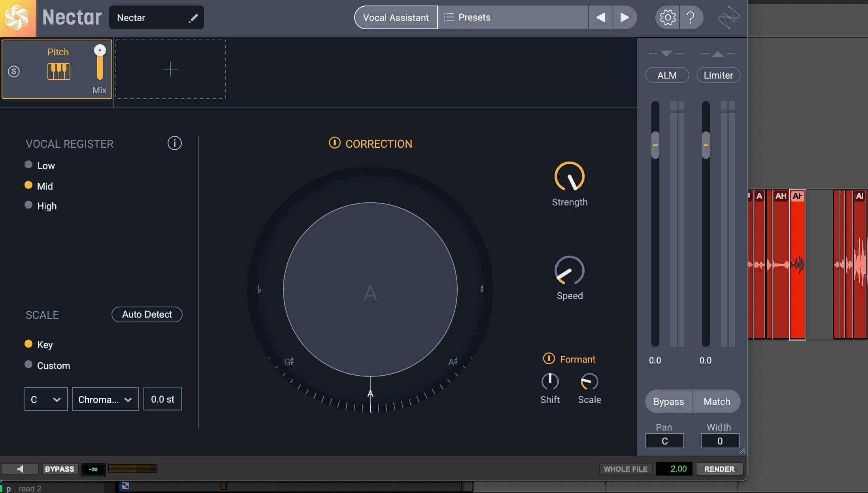Image resolution: width=868 pixels, height=493 pixels.
Task: Solo the Pitch module with S icon
Action: [x=14, y=72]
